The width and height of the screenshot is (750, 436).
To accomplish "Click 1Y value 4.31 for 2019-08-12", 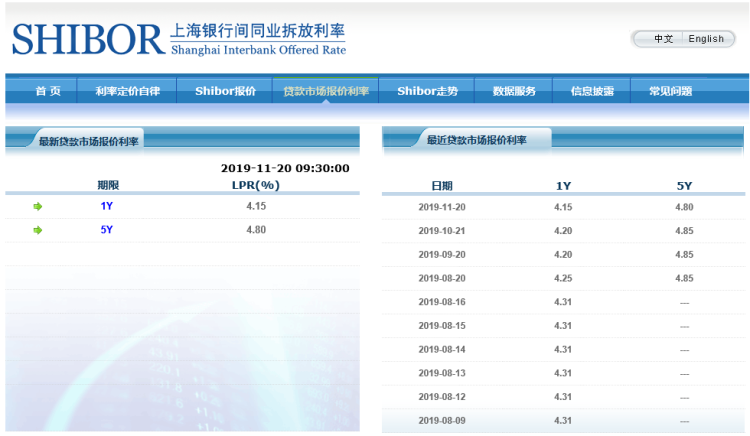I will [x=563, y=397].
